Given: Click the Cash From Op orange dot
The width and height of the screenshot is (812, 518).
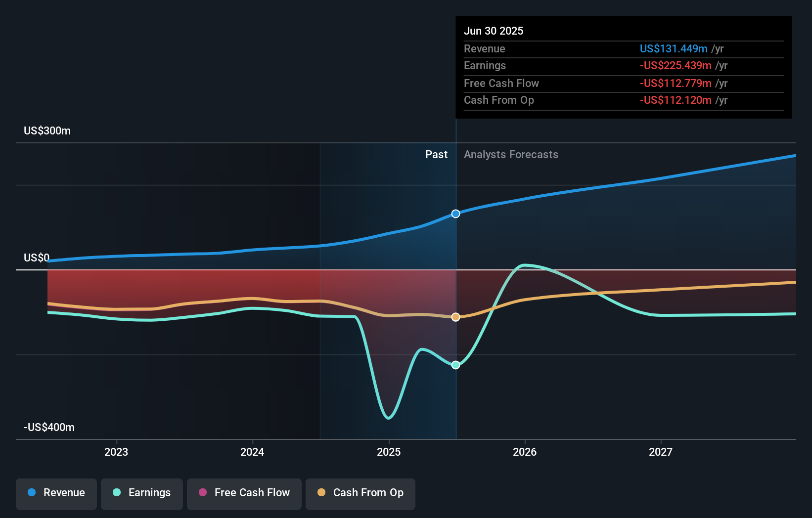Looking at the screenshot, I should pos(322,493).
